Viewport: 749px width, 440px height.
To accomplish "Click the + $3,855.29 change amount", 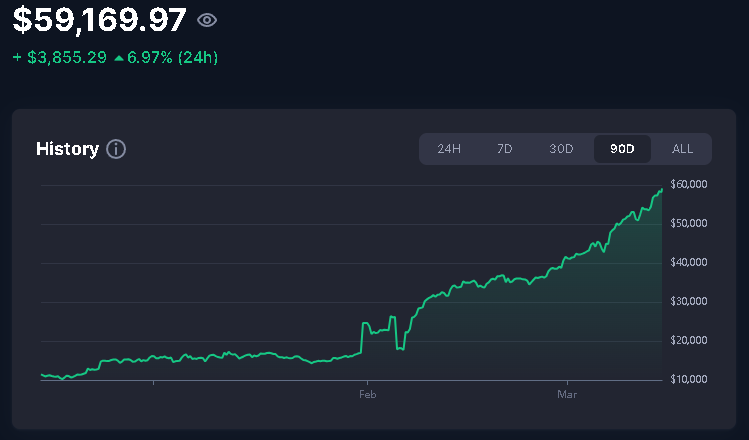I will [x=60, y=58].
